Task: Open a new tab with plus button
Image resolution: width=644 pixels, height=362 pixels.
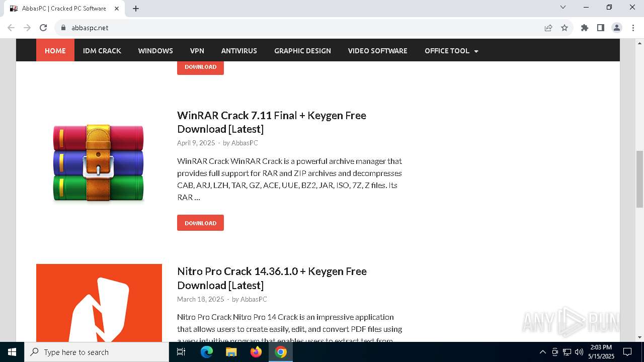Action: [x=136, y=9]
